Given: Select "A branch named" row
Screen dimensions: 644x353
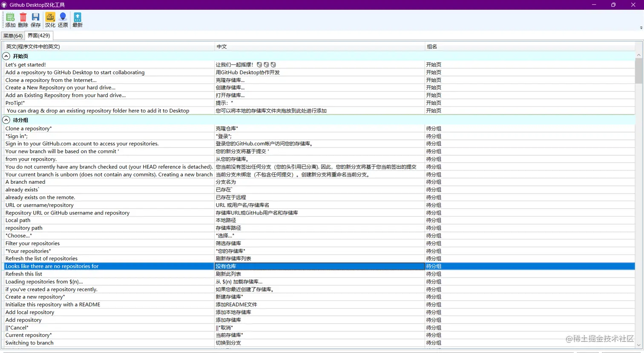Looking at the screenshot, I should click(319, 182).
